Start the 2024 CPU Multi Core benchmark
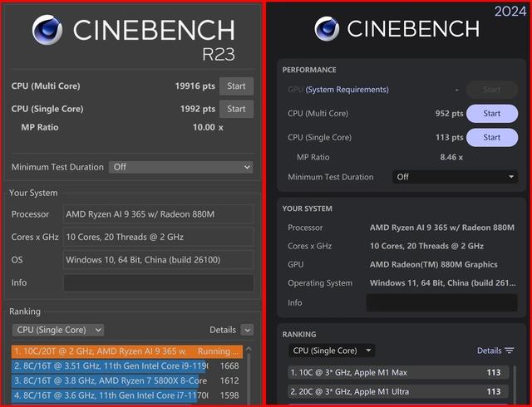Image resolution: width=532 pixels, height=407 pixels. point(492,114)
